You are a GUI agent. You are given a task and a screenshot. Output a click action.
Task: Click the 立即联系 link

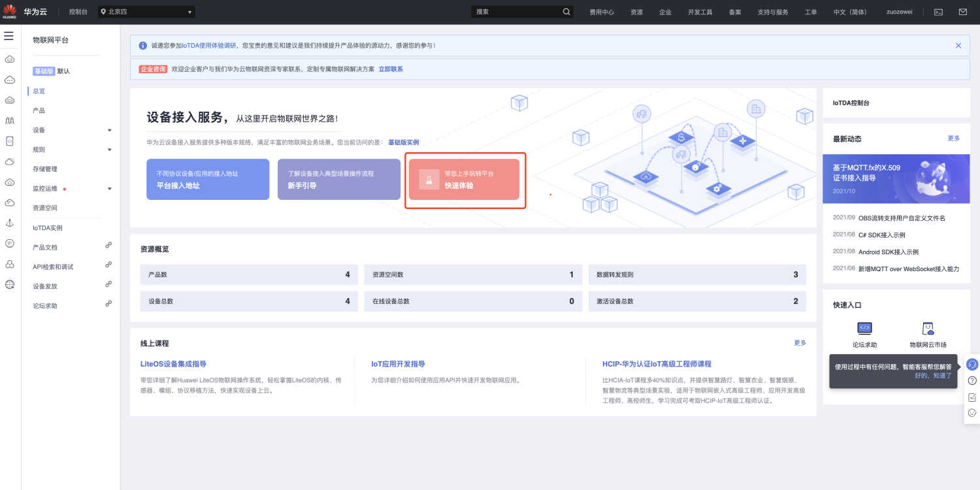[x=391, y=69]
